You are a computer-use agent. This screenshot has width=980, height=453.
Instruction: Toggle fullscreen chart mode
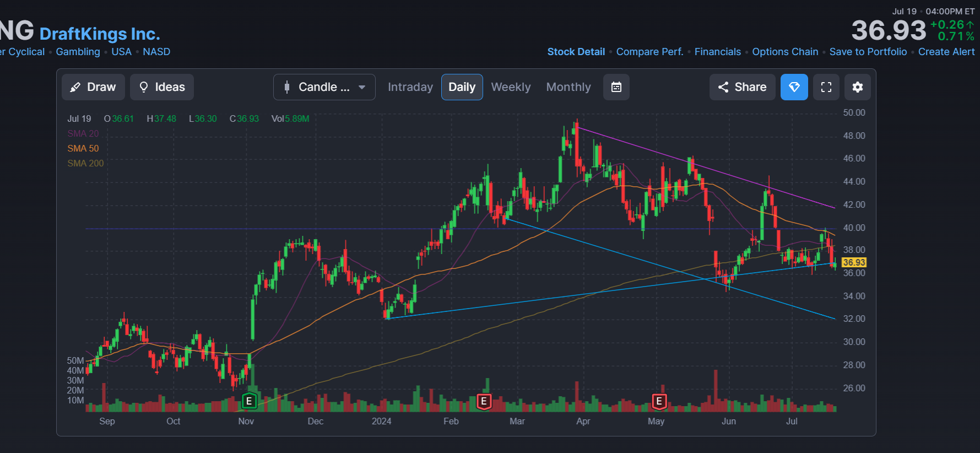pos(826,87)
